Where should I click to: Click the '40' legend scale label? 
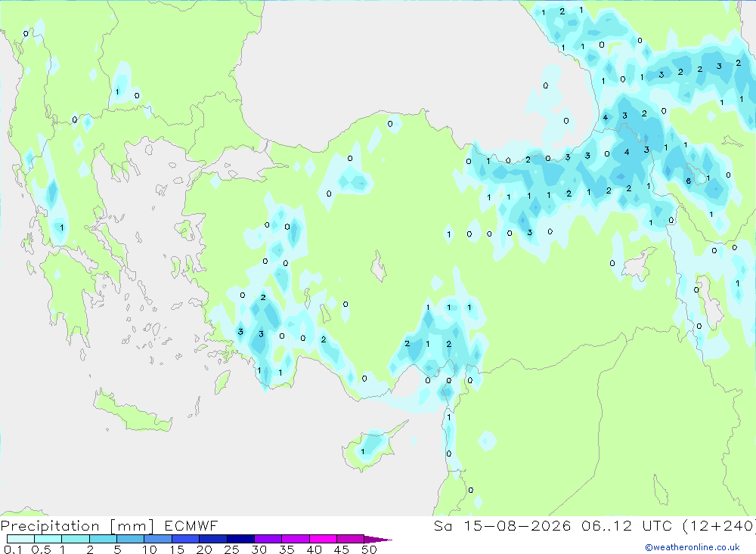tap(314, 549)
